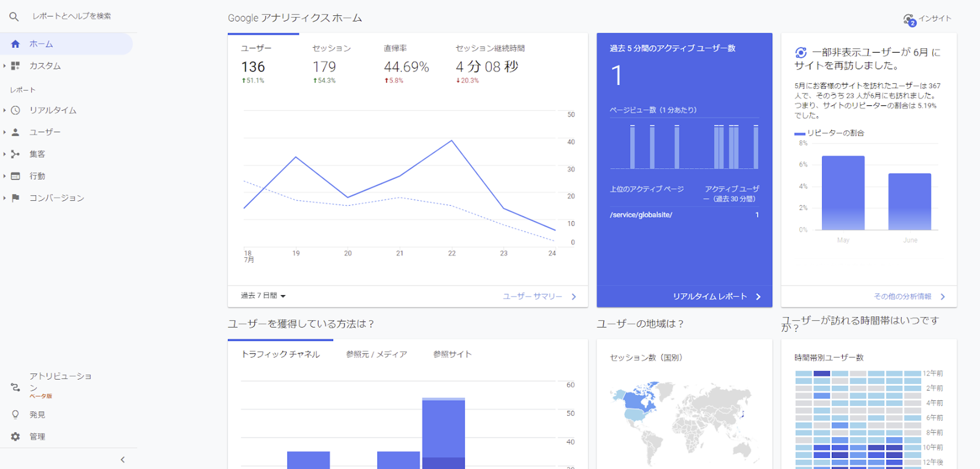Click the Attribution beta path icon

(15, 387)
